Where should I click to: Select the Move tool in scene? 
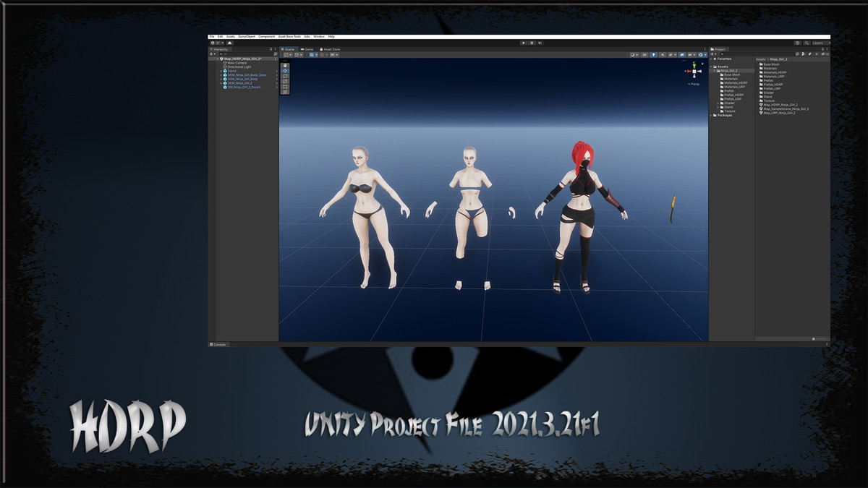(x=285, y=71)
